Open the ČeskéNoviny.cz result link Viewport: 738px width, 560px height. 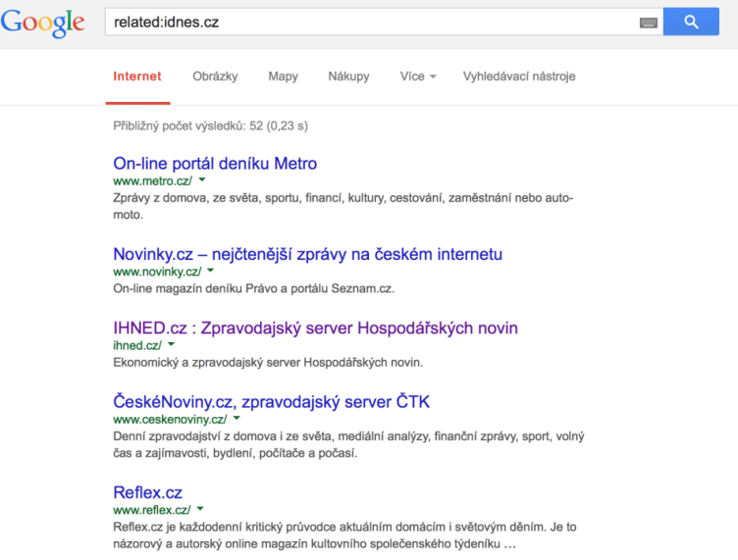coord(271,402)
